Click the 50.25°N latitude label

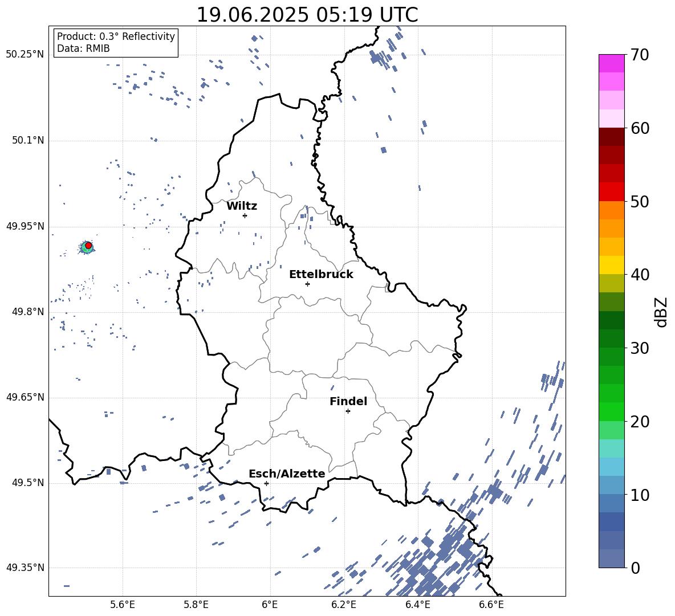click(x=25, y=55)
